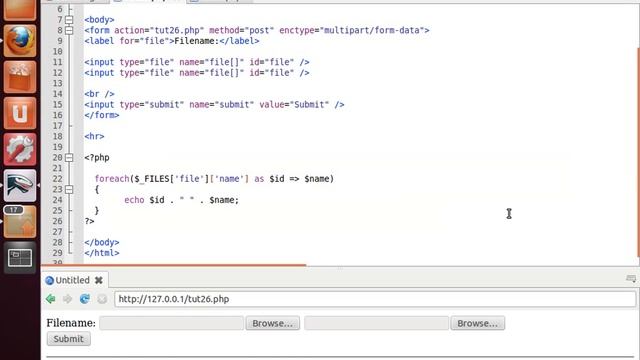Click line number 15 in the gutter
This screenshot has width=640, height=360.
coord(58,104)
